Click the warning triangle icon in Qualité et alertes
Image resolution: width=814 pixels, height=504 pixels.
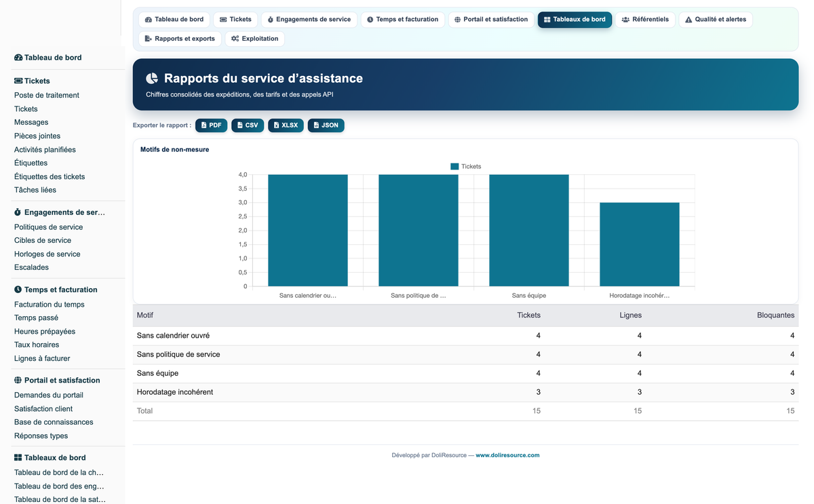pyautogui.click(x=689, y=20)
